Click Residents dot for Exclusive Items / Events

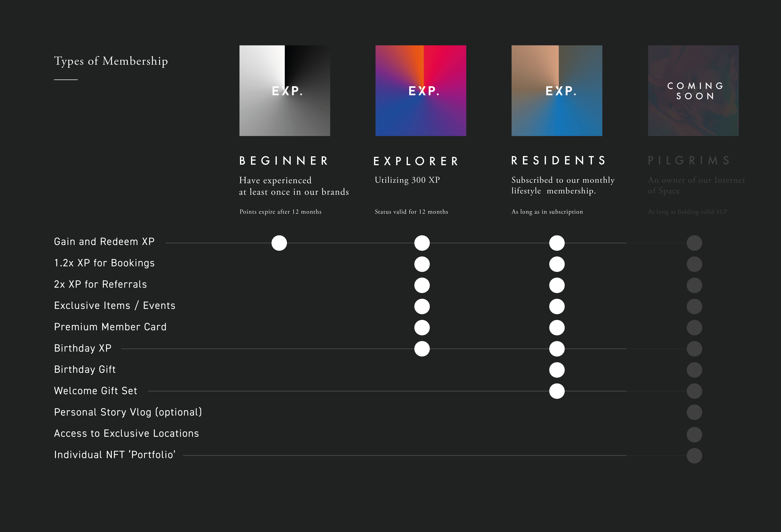[557, 307]
